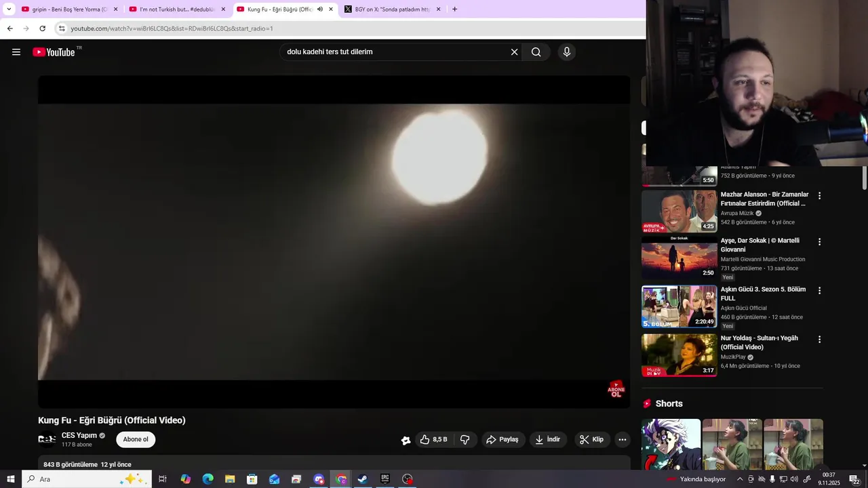Open more actions menu below video

(623, 440)
